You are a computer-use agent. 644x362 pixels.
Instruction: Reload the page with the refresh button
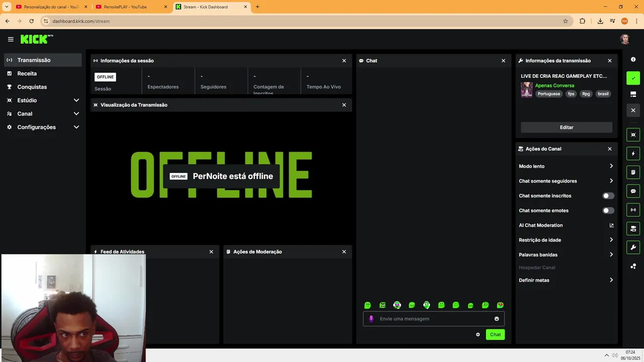tap(31, 21)
